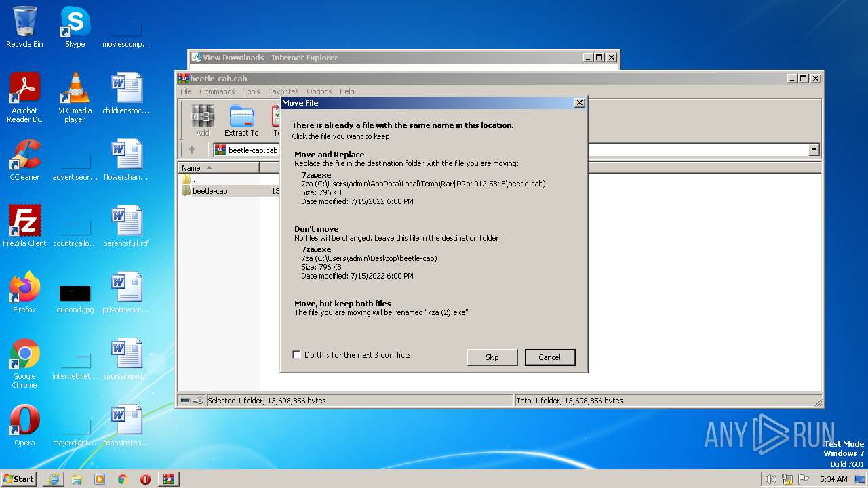Viewport: 868px width, 488px height.
Task: Click 'Selected 1 folder' status bar text
Action: [x=267, y=401]
